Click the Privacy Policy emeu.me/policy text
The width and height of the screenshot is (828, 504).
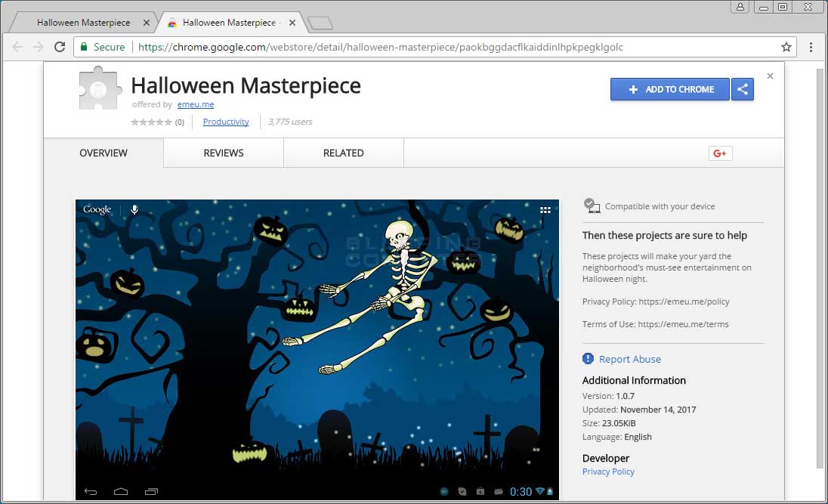pos(656,301)
